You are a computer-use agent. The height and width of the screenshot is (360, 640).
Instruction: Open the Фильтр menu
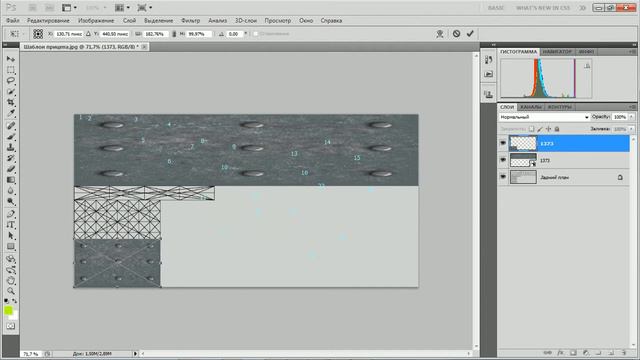pyautogui.click(x=191, y=20)
